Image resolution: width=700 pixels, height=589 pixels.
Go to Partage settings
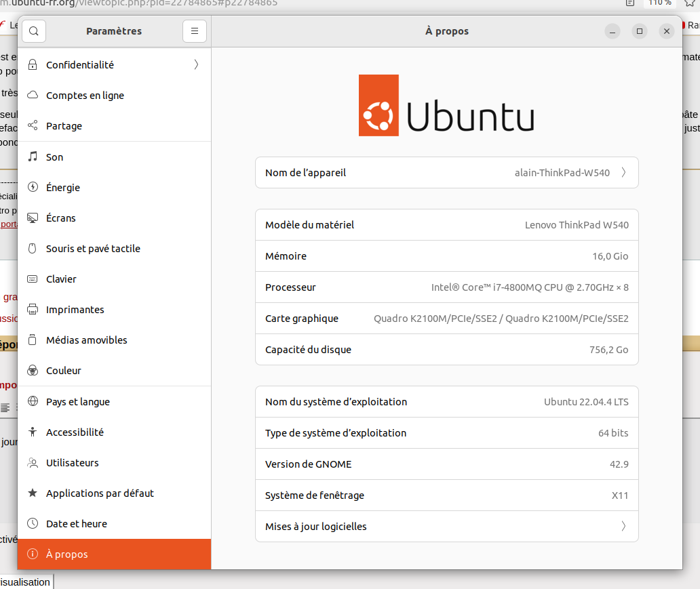114,125
